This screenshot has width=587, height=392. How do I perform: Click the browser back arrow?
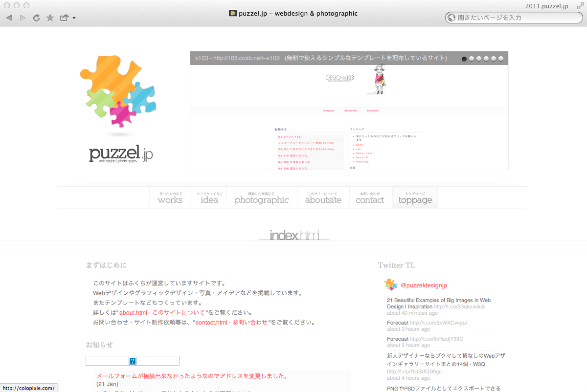click(9, 18)
